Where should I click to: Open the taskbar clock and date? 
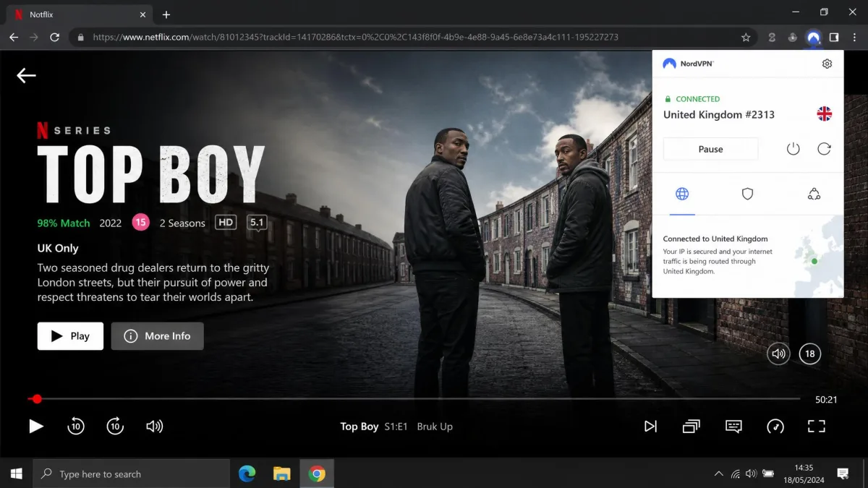(x=804, y=474)
